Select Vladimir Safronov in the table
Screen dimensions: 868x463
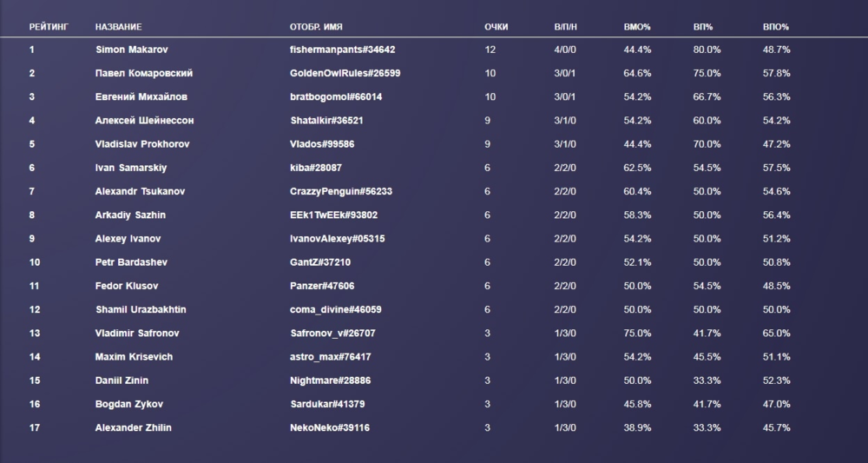(137, 333)
